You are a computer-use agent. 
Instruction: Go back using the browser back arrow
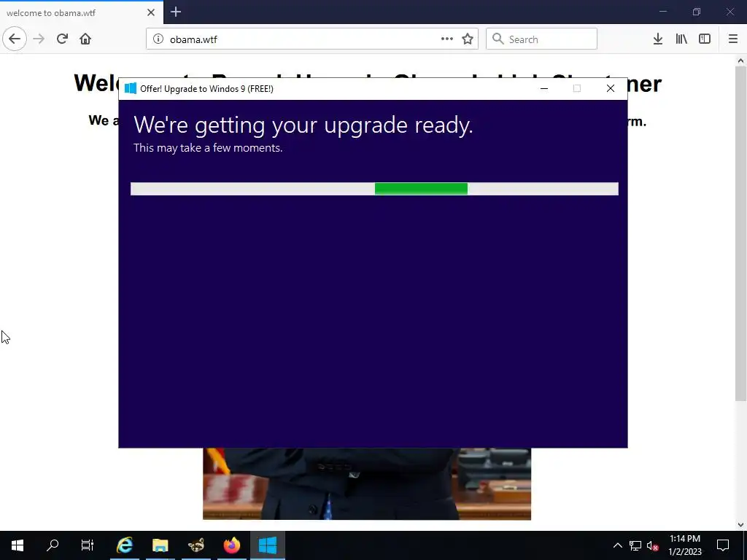15,39
